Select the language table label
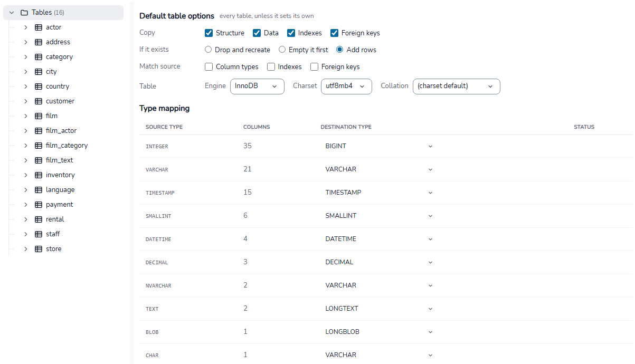Image resolution: width=635 pixels, height=364 pixels. pyautogui.click(x=60, y=190)
